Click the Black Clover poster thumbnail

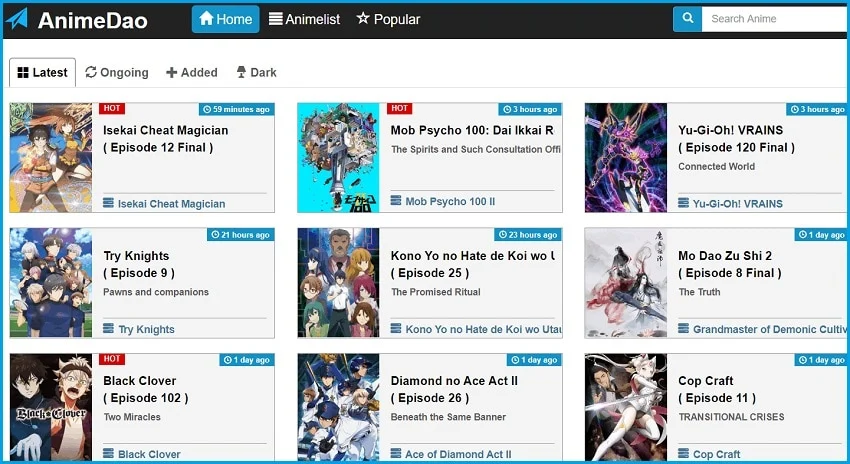tap(51, 407)
